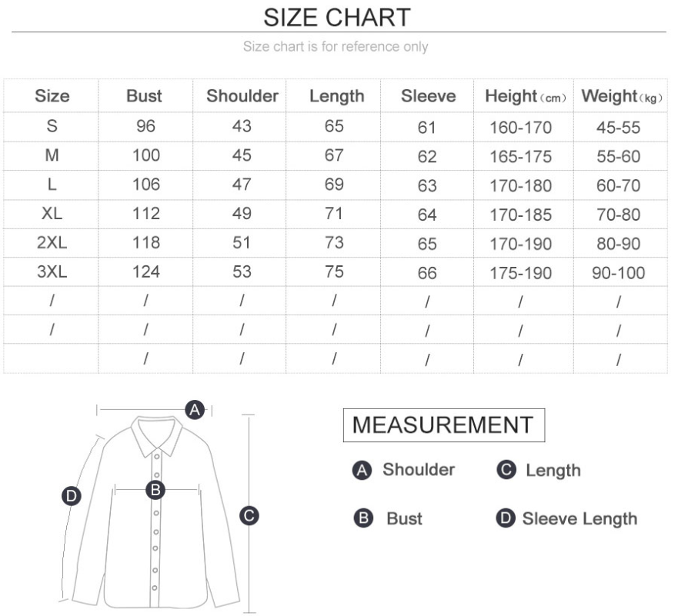
Task: Click the SIZE CHART title
Action: [x=336, y=16]
